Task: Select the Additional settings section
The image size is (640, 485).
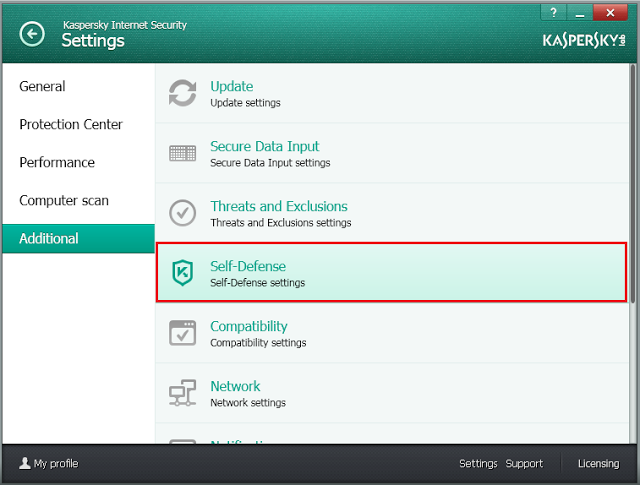Action: tap(78, 238)
